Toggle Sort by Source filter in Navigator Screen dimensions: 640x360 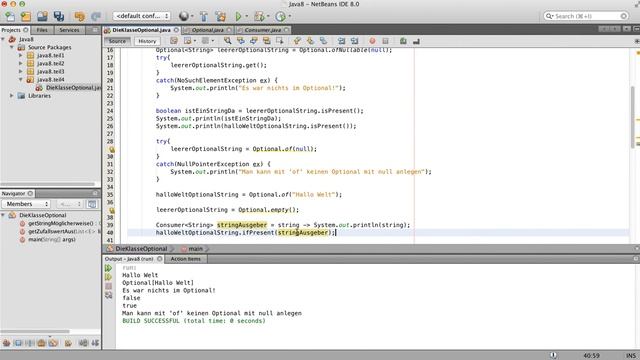[x=95, y=343]
